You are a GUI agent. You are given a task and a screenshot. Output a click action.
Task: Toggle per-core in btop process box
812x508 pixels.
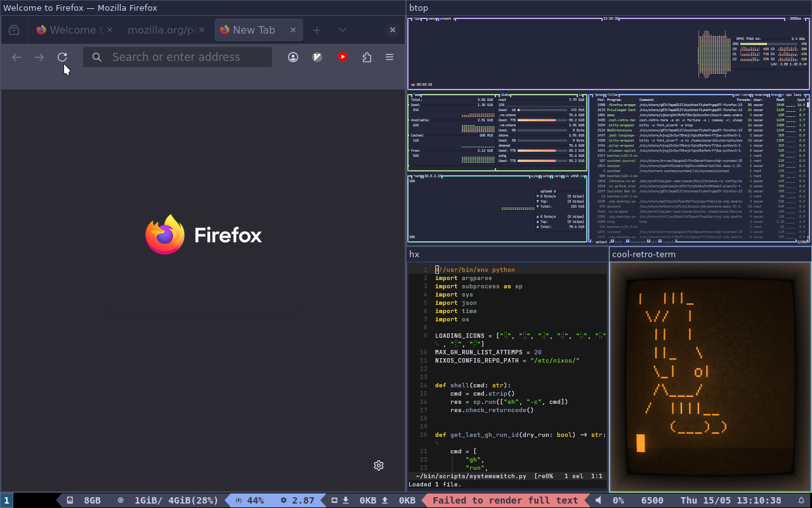click(742, 95)
